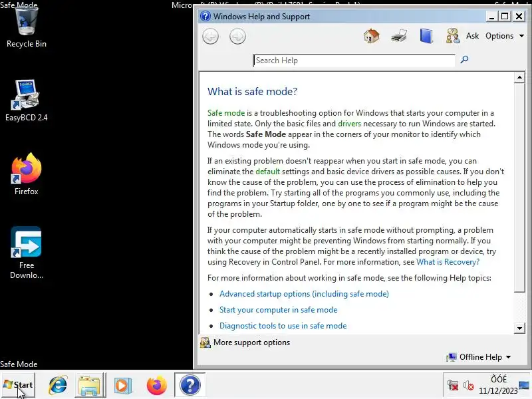Minimize the Help and Support window
The image size is (532, 399).
click(x=491, y=16)
